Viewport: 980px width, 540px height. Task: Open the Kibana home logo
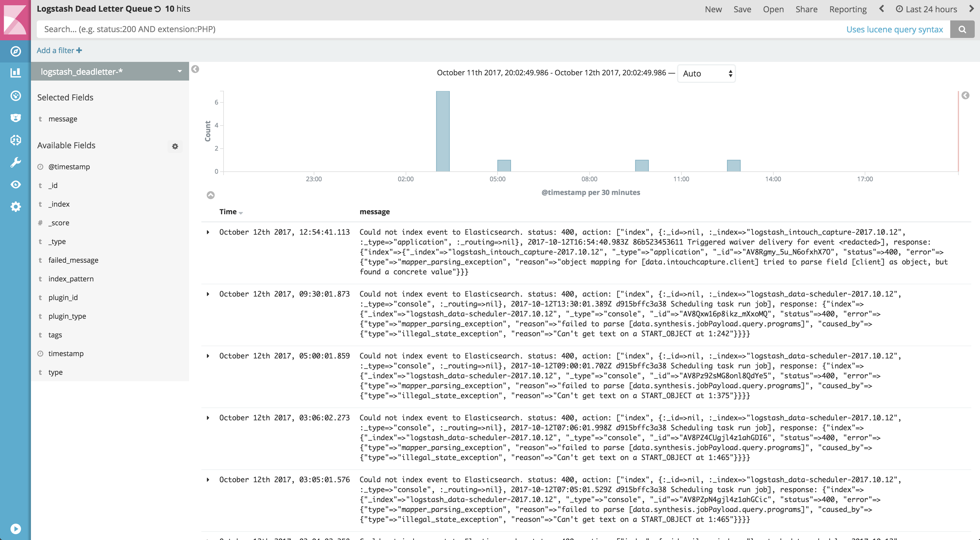(15, 20)
